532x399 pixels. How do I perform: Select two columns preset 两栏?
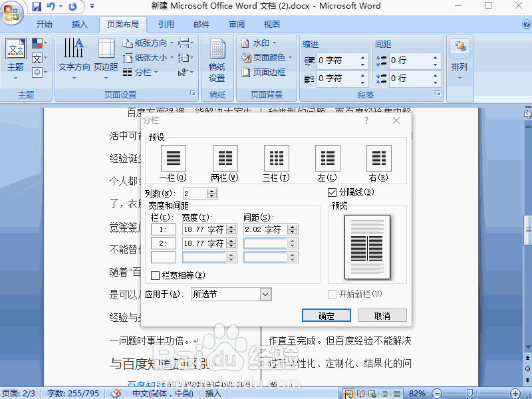(225, 164)
